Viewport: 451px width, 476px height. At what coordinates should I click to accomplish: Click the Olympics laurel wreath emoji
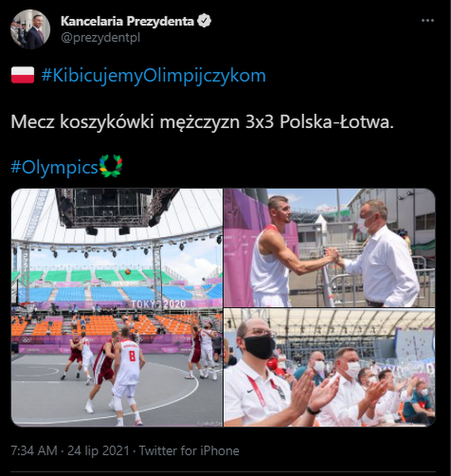(x=111, y=166)
